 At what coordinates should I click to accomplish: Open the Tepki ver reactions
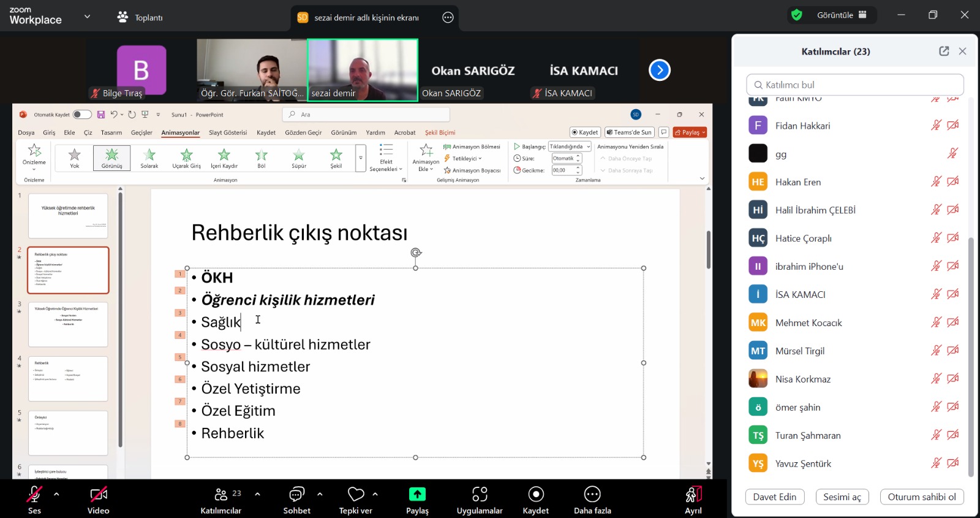[356, 495]
